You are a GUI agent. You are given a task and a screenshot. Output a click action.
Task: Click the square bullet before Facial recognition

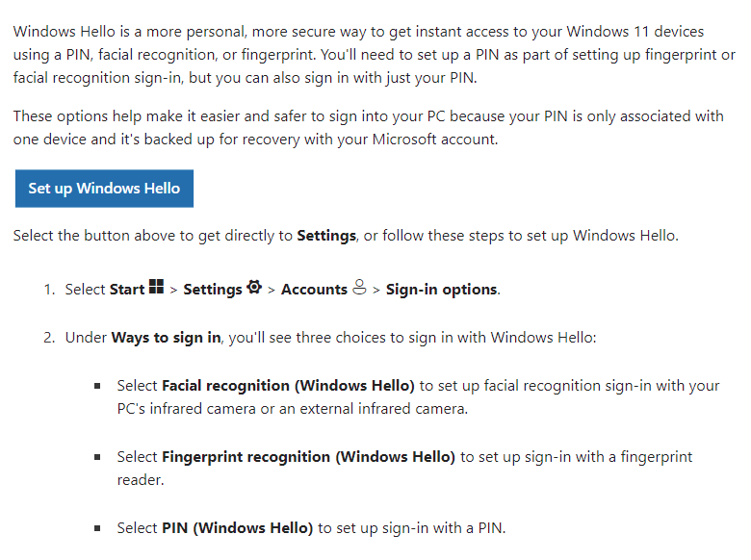(x=97, y=386)
